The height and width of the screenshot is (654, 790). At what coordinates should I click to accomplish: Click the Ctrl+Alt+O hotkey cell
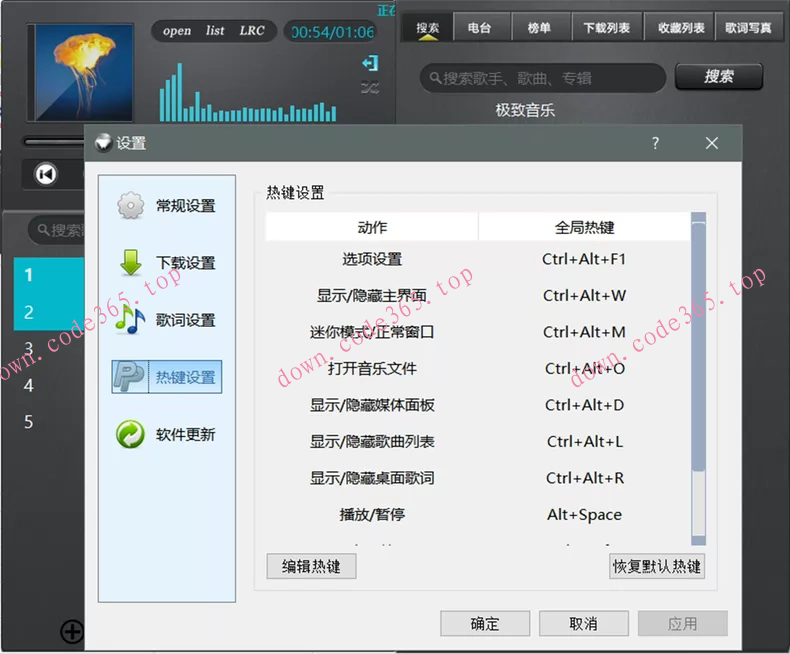tap(584, 368)
